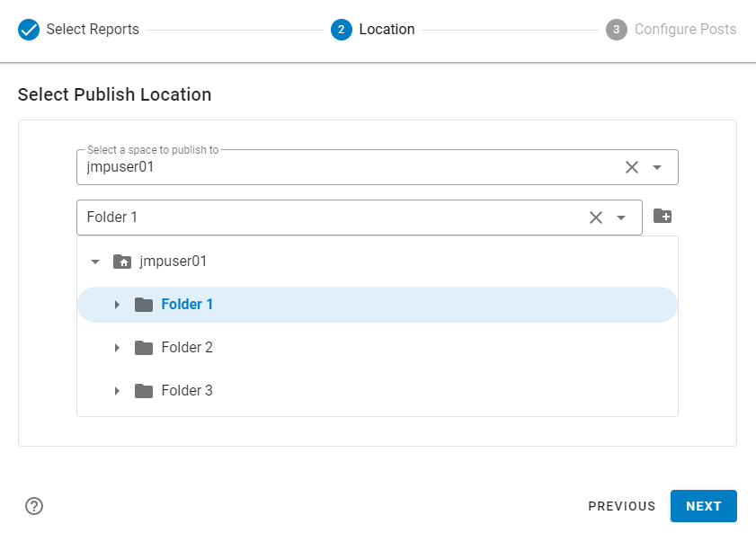Open the help question mark icon
The width and height of the screenshot is (756, 533).
34,506
